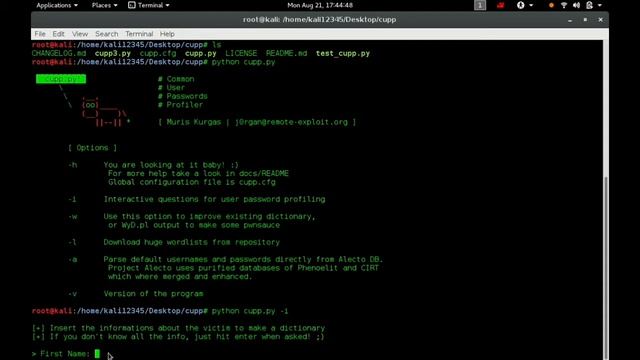Click the orange notification dot icon
Viewport: 640px width, 360px height.
coord(551,5)
